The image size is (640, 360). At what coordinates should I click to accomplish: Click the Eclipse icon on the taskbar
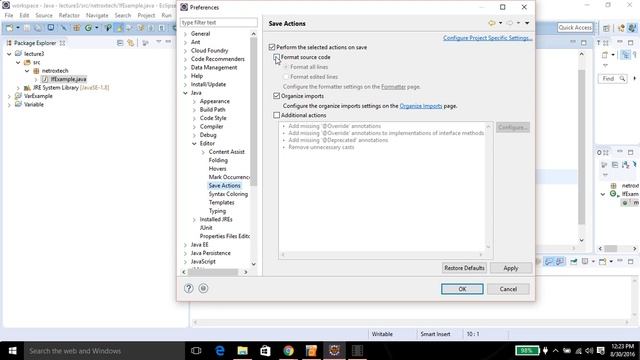click(x=334, y=351)
